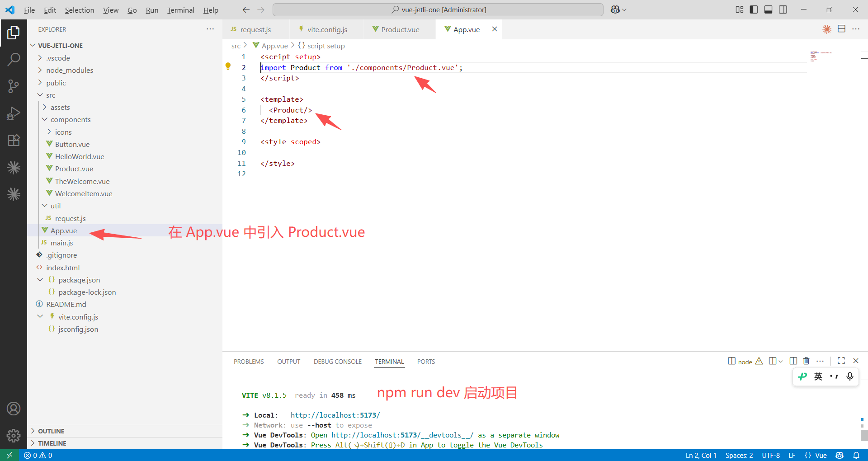
Task: Open the Terminal menu
Action: click(181, 10)
